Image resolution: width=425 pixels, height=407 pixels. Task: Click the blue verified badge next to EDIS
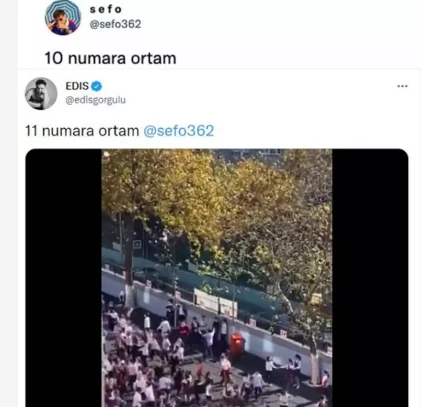tap(97, 86)
